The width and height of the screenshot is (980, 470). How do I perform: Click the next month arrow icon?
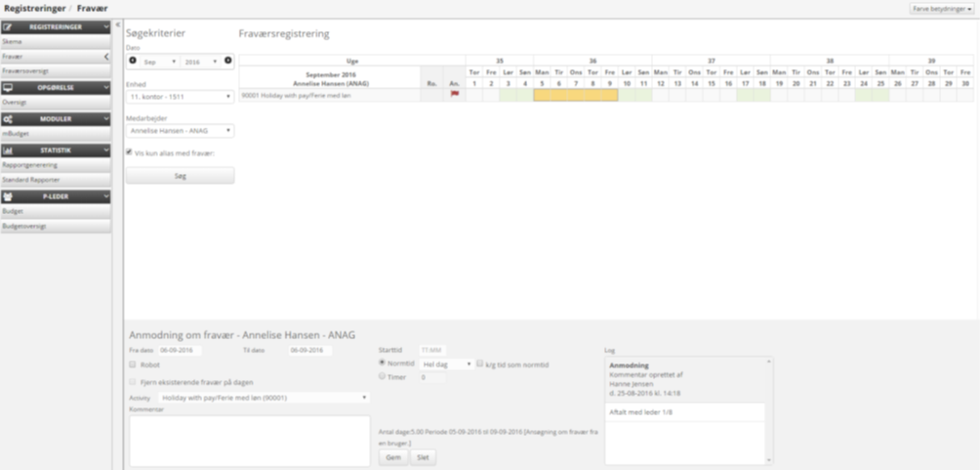click(x=227, y=61)
